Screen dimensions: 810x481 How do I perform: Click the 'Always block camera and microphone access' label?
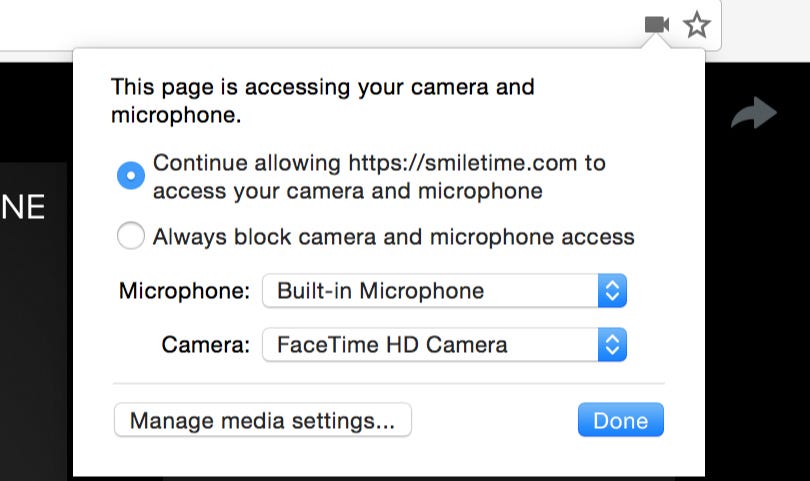coord(393,237)
